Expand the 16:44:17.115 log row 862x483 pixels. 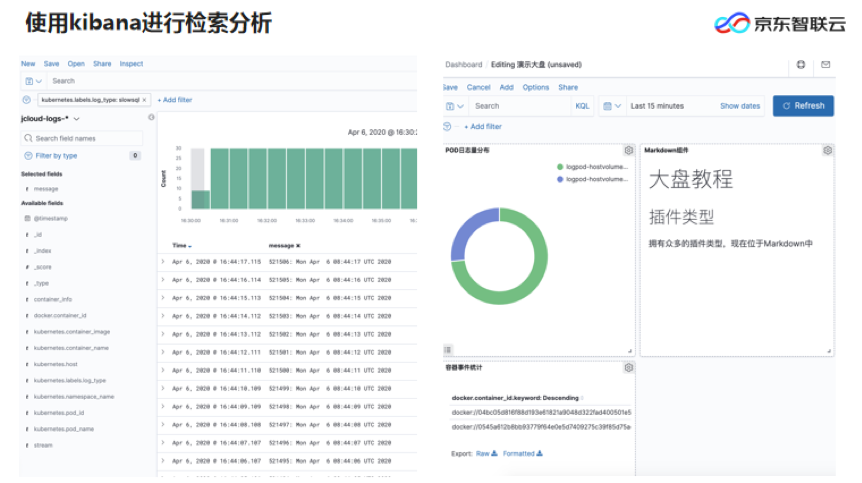[163, 262]
